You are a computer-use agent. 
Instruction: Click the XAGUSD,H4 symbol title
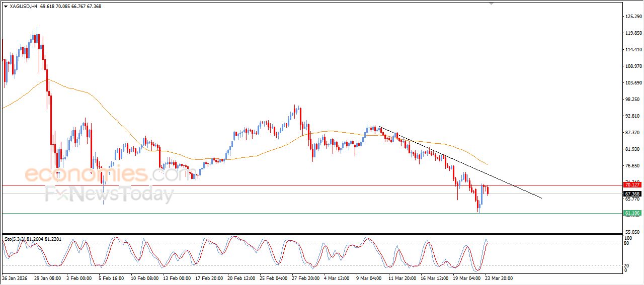[23, 7]
